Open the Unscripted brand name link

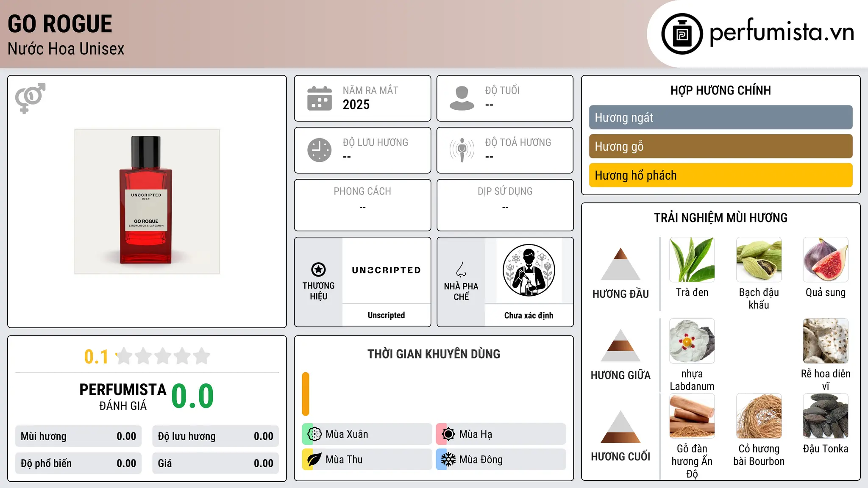click(386, 315)
